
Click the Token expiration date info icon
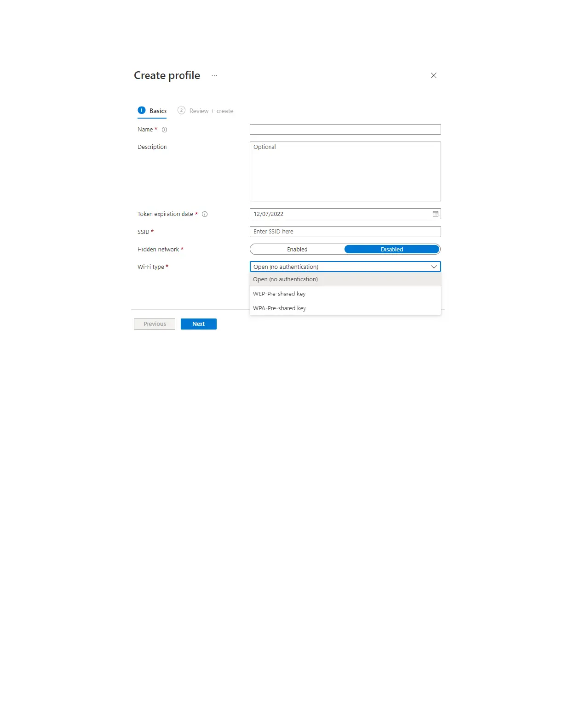pyautogui.click(x=205, y=214)
